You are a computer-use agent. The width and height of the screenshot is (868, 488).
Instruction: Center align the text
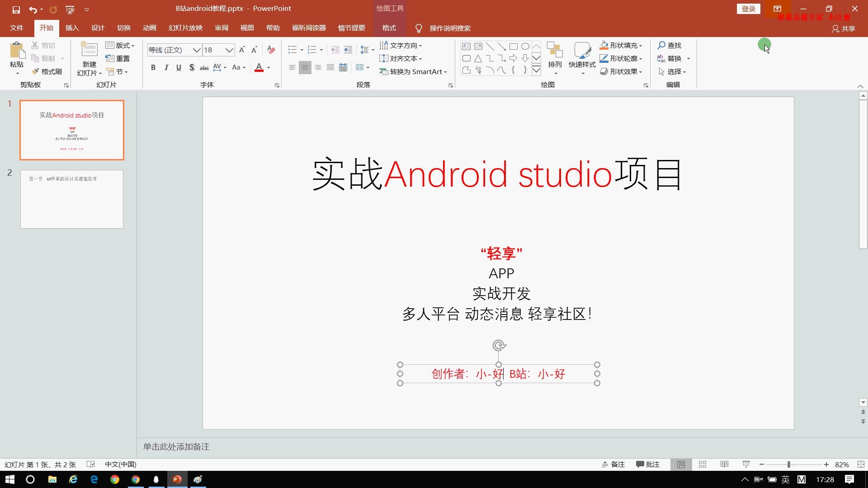point(305,67)
